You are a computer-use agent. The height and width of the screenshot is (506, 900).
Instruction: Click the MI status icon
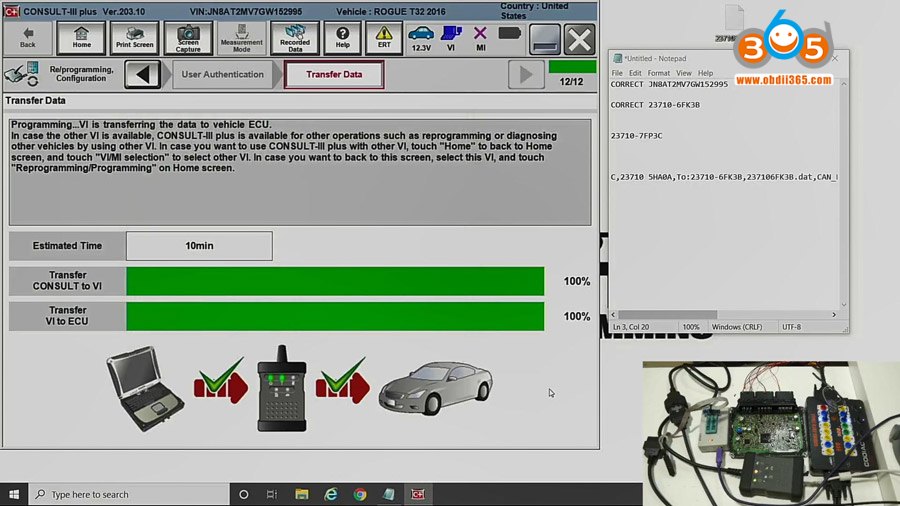click(481, 38)
